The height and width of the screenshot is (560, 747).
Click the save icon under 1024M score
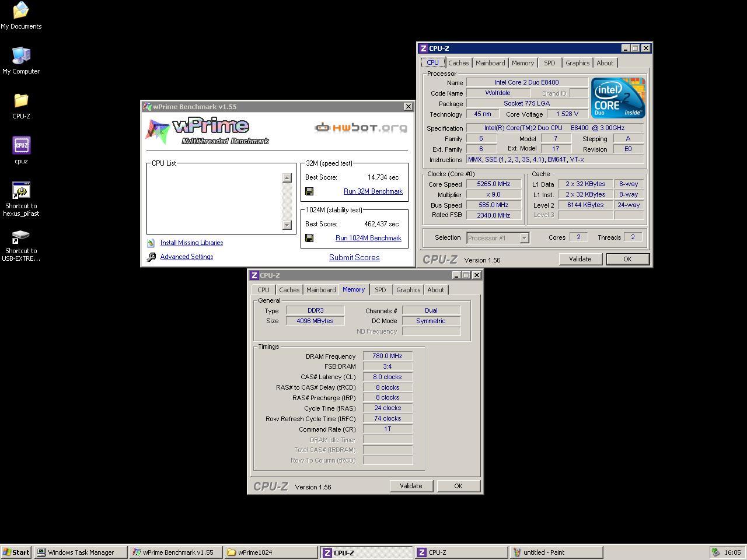[309, 238]
